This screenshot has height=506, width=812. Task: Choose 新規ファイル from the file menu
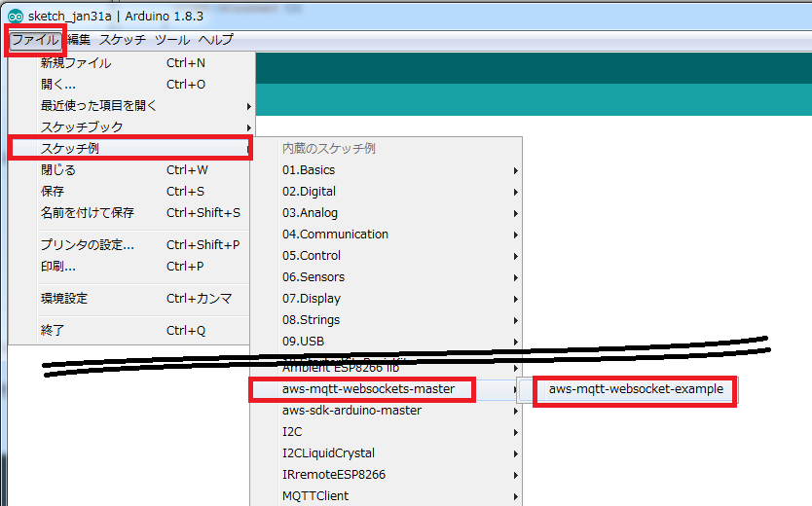(130, 63)
